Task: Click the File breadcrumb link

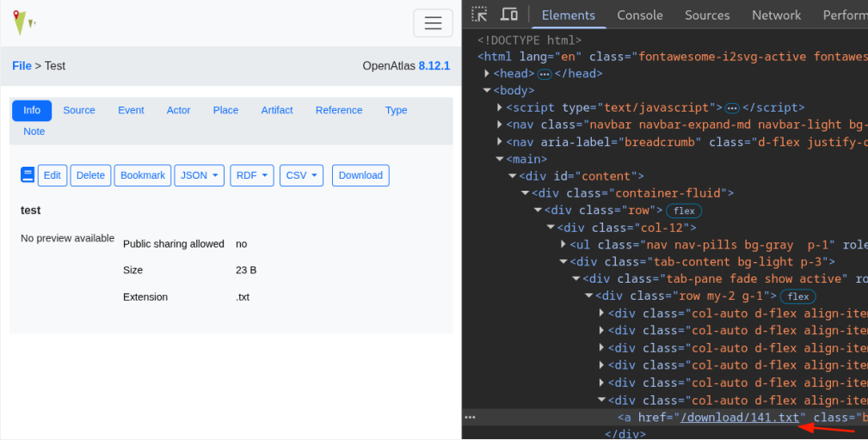Action: pos(22,66)
